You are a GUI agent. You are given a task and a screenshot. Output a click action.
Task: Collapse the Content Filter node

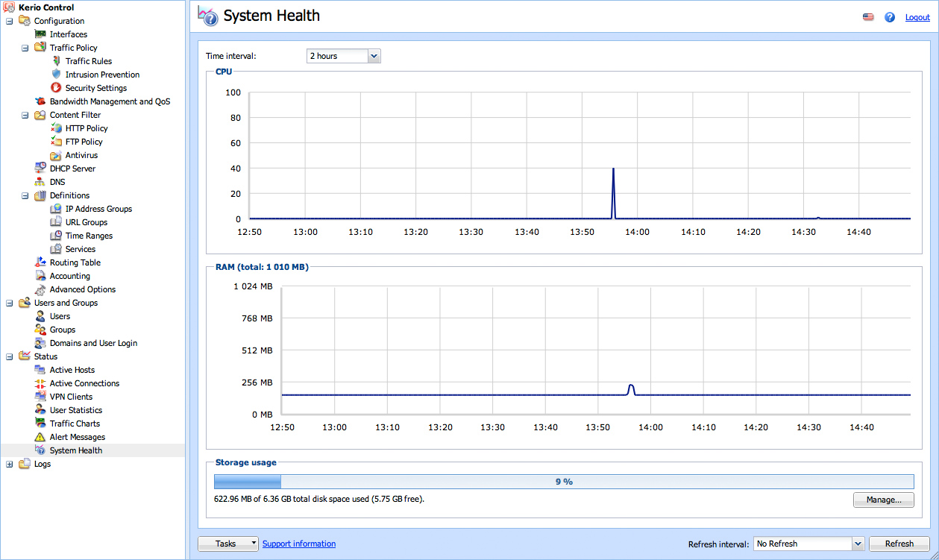tap(25, 115)
